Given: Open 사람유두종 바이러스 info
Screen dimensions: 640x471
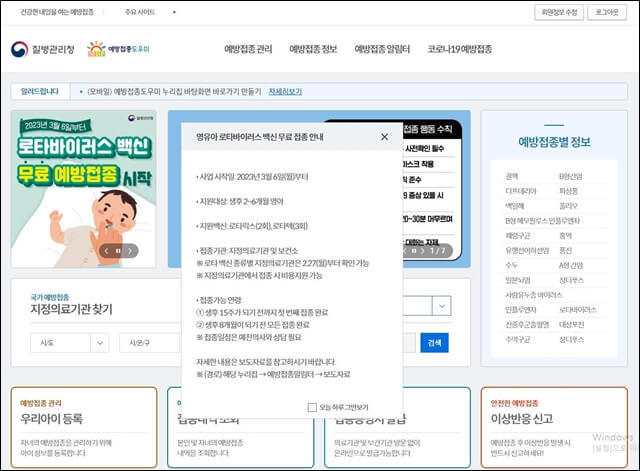Looking at the screenshot, I should tap(533, 295).
